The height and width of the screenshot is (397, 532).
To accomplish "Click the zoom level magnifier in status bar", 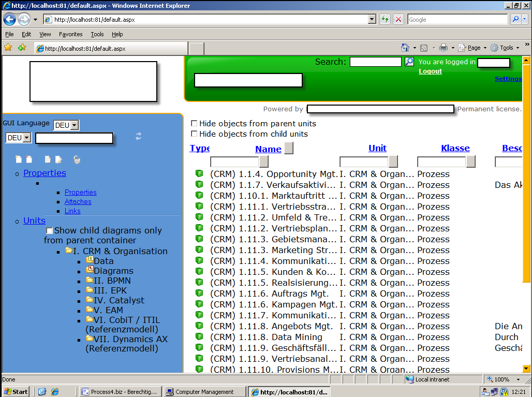I will click(490, 379).
